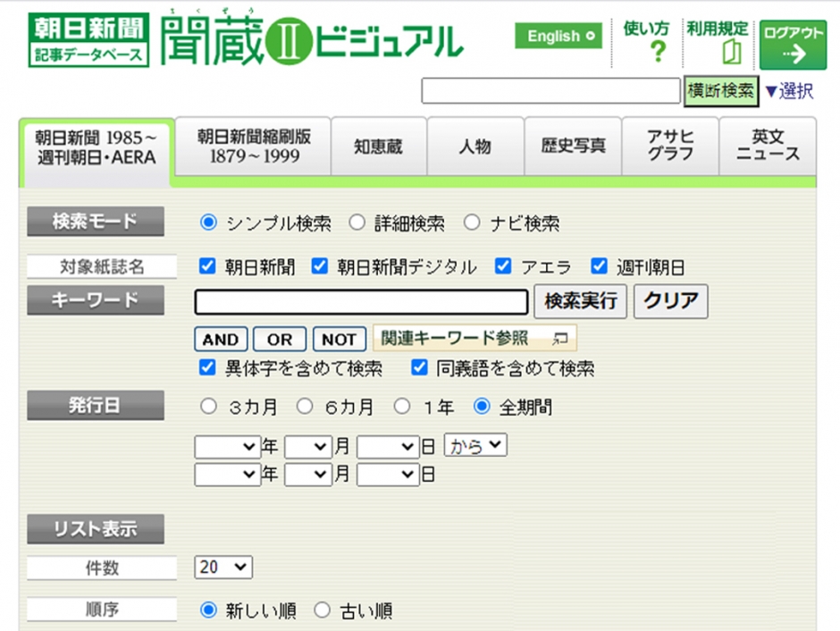Select the 全期間 date range
Screen dimensions: 840x631
click(x=482, y=407)
